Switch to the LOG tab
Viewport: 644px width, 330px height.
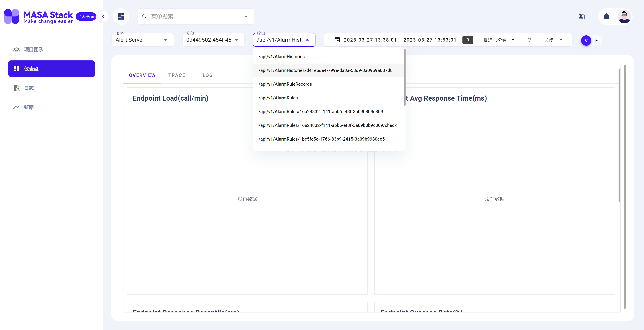(208, 75)
